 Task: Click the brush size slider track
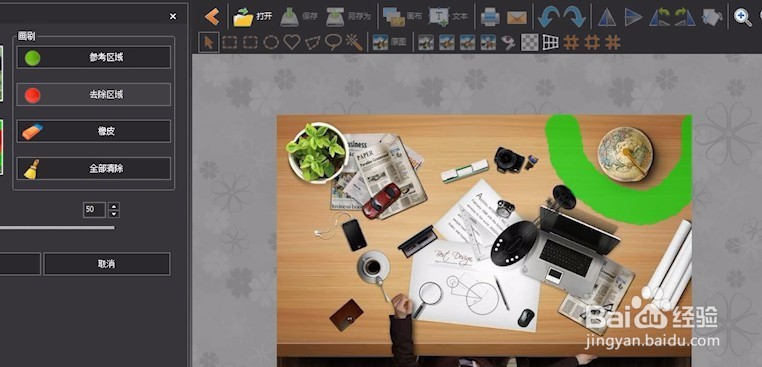click(57, 227)
